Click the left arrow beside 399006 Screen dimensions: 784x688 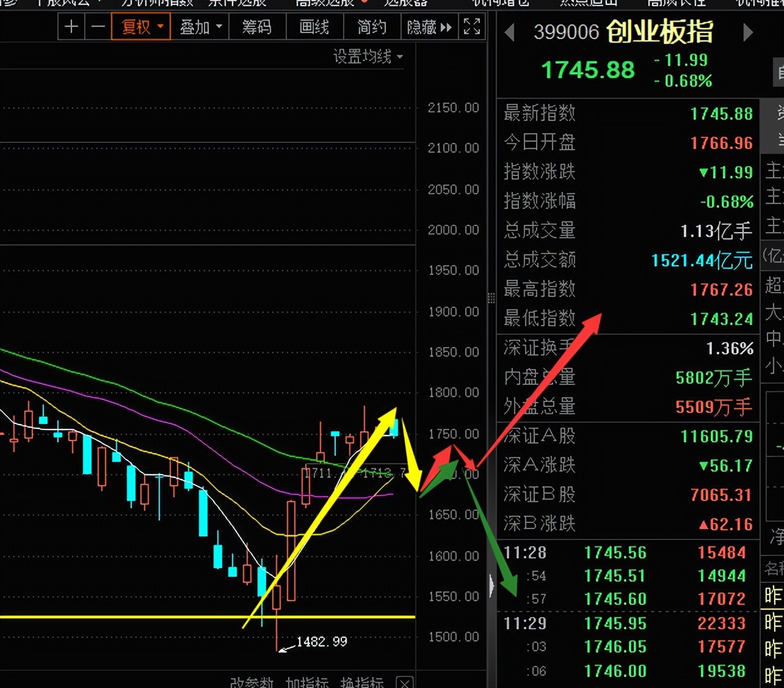pos(510,32)
